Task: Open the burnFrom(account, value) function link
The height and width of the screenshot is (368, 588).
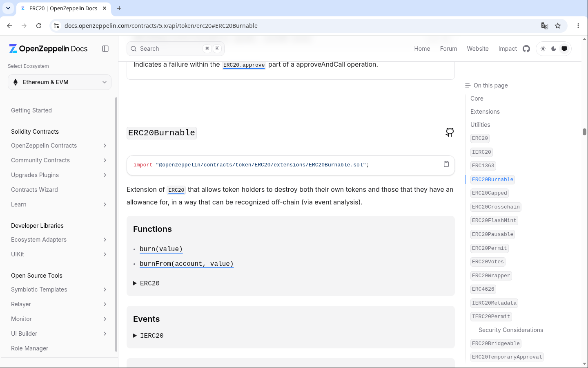Action: point(187,264)
